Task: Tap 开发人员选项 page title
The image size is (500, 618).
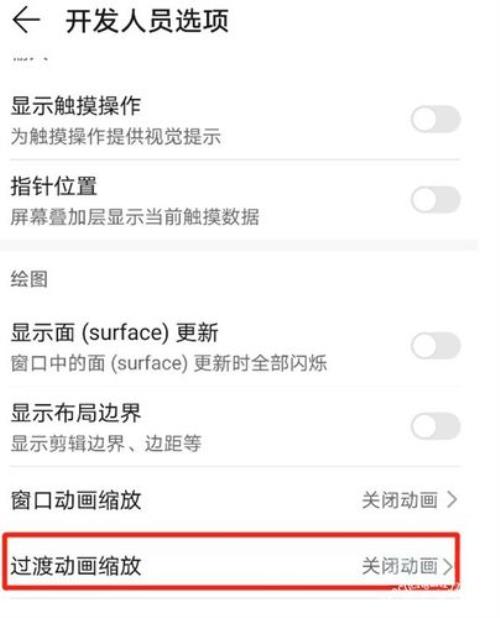Action: coord(147,21)
